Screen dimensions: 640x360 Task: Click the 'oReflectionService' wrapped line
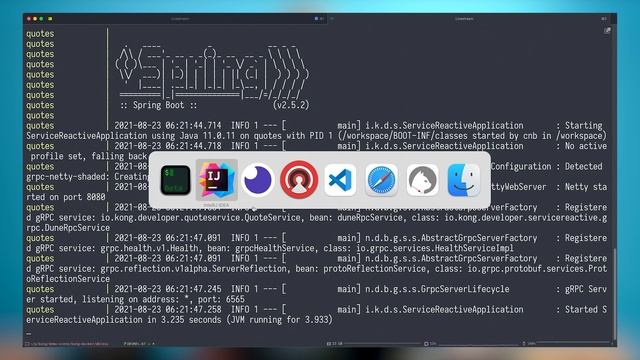68,279
